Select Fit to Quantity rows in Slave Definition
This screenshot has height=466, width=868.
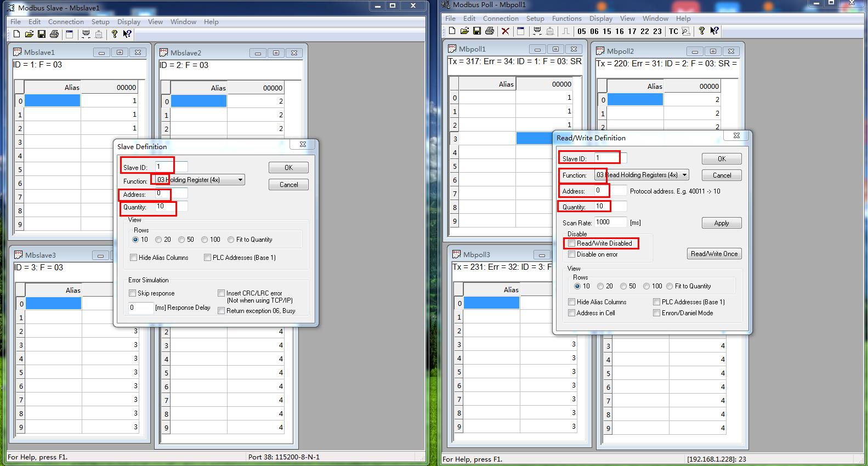pos(231,240)
